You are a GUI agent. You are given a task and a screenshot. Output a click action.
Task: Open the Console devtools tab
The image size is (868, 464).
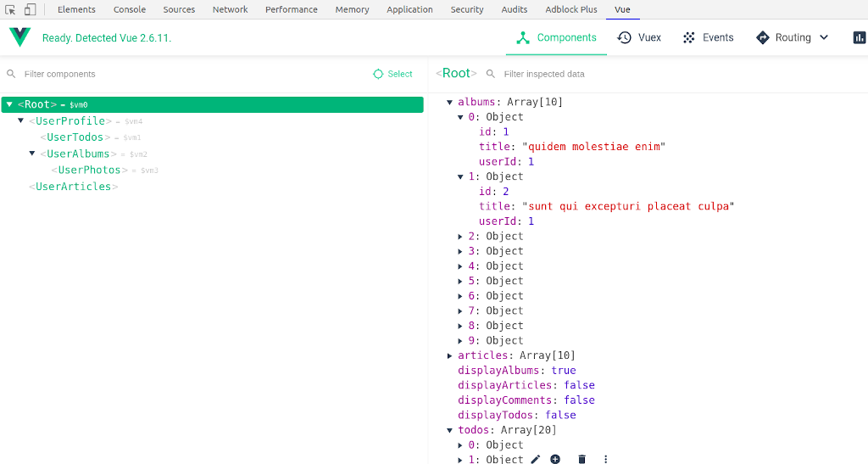coord(130,9)
